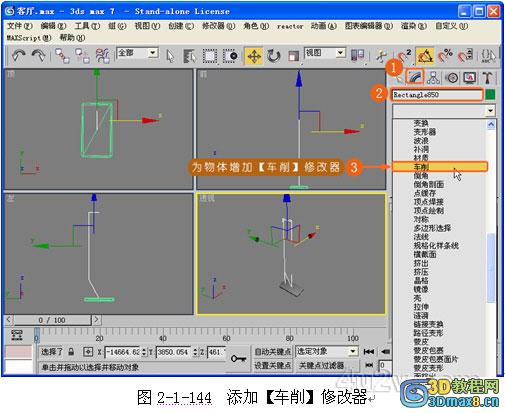
Task: Step time slider back one frame arrow
Action: click(9, 320)
